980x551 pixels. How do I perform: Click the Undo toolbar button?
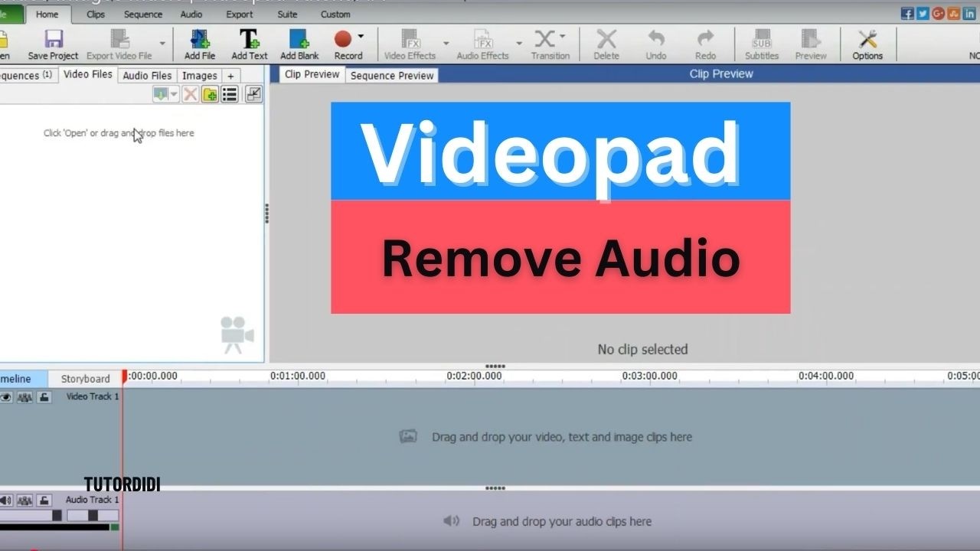(656, 44)
